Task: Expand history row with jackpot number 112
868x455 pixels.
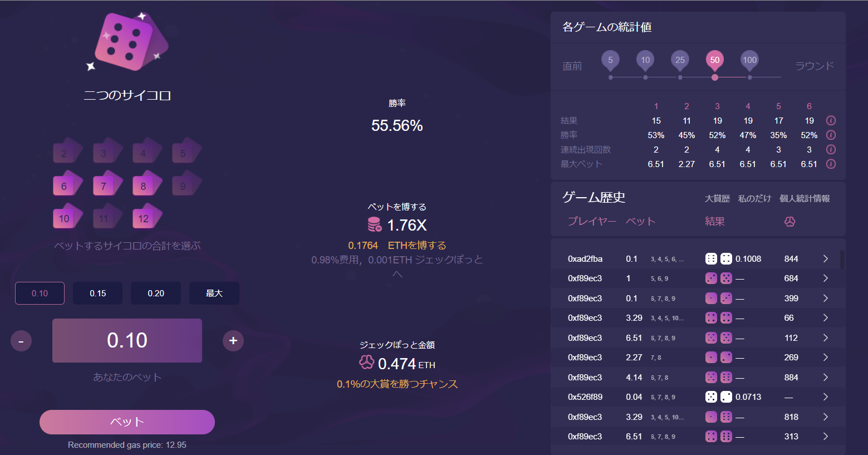Action: pyautogui.click(x=825, y=338)
